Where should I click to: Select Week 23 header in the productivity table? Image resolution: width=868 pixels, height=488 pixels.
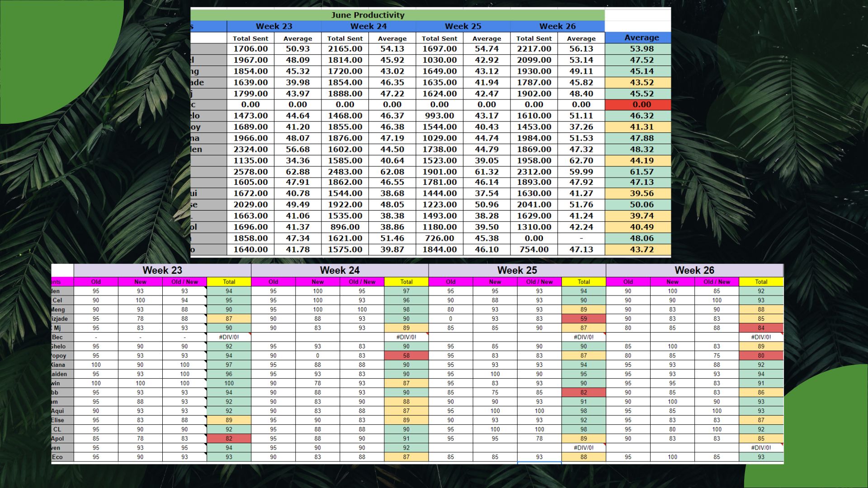coord(274,26)
